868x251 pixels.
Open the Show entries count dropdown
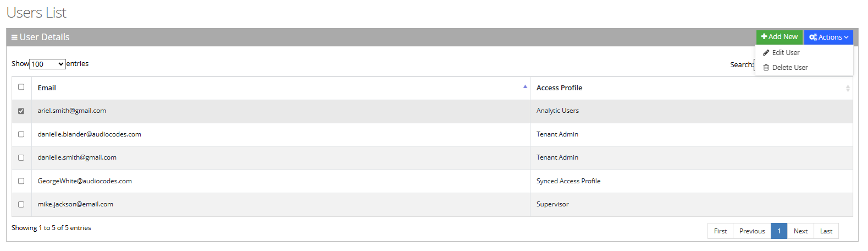(x=47, y=64)
